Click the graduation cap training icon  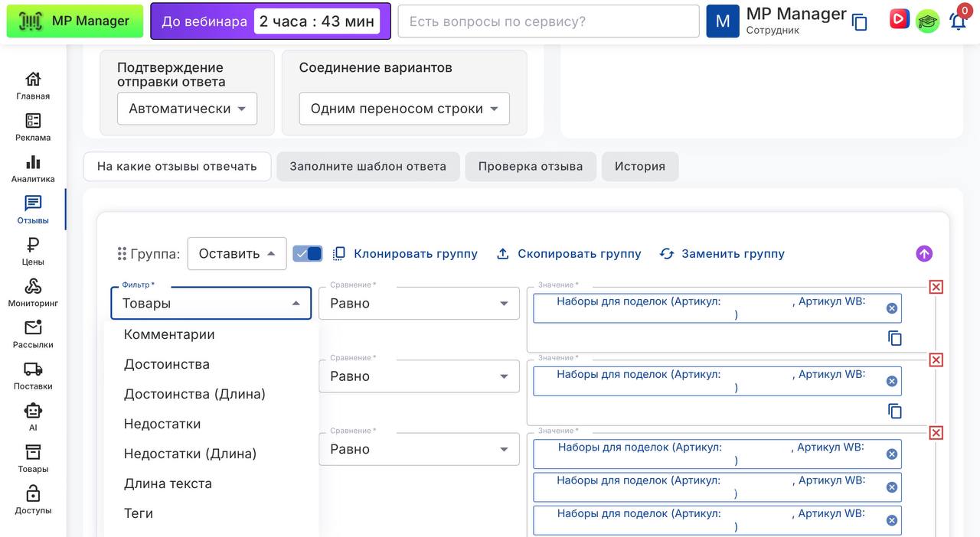click(x=927, y=21)
